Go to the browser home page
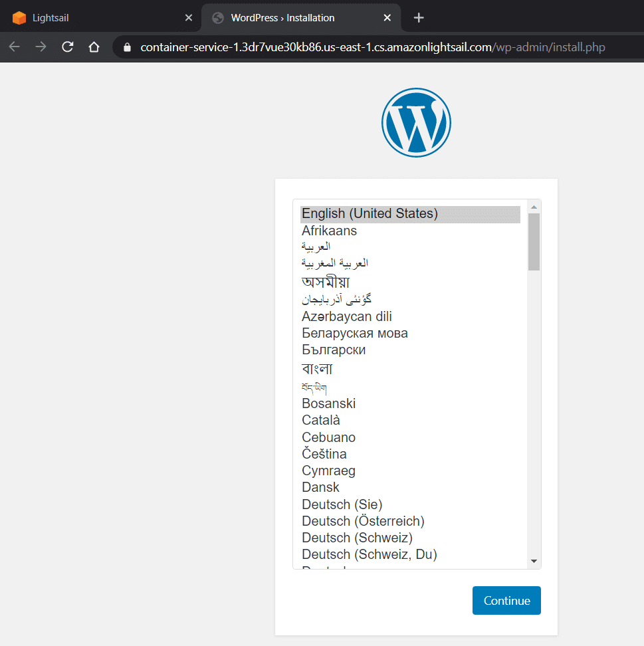The height and width of the screenshot is (646, 644). pyautogui.click(x=94, y=47)
